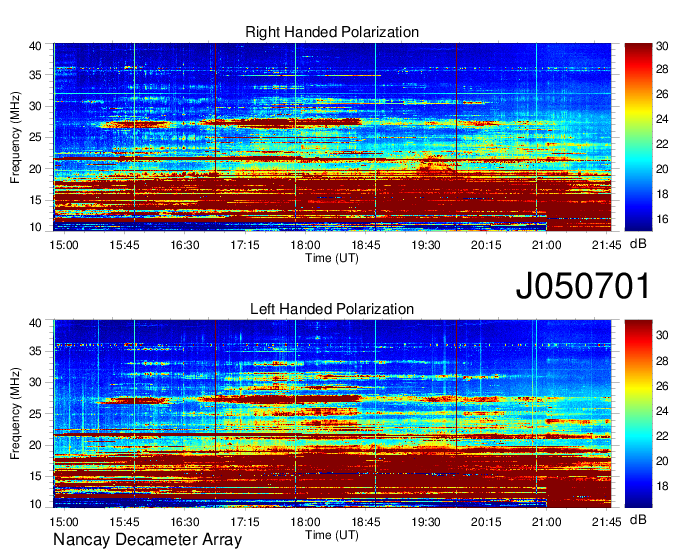This screenshot has height=552, width=680.
Task: Click "Time (UT)" label under Right Handed plot
Action: tap(332, 258)
